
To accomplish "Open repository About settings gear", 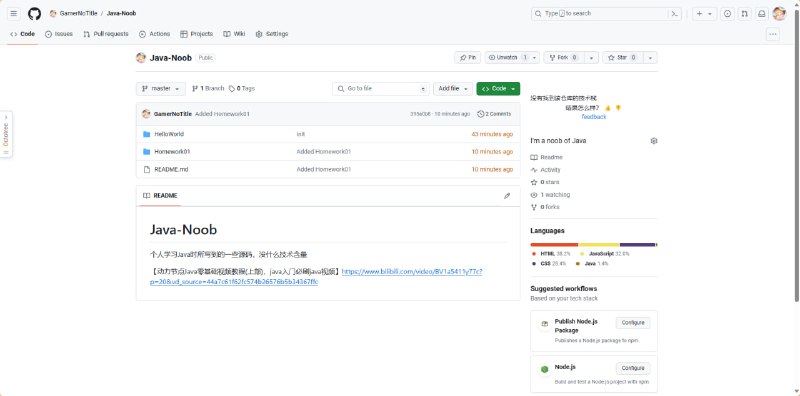I will pos(654,141).
